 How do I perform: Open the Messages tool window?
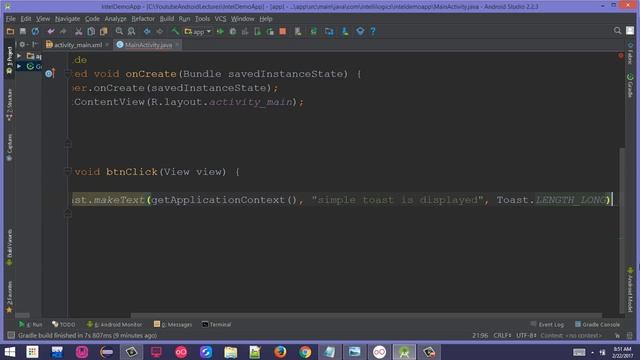click(x=173, y=324)
